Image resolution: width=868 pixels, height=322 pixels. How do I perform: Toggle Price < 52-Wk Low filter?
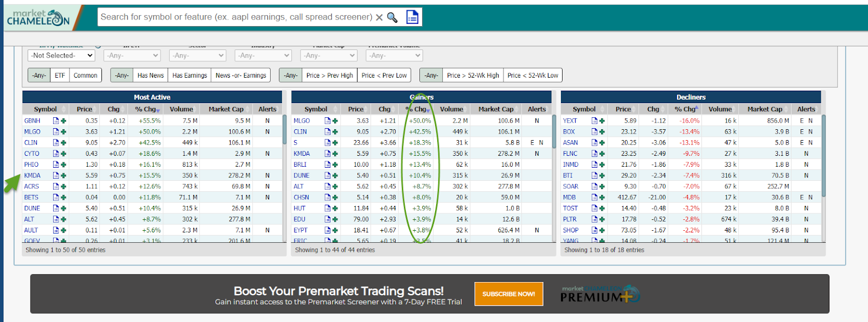[x=533, y=75]
